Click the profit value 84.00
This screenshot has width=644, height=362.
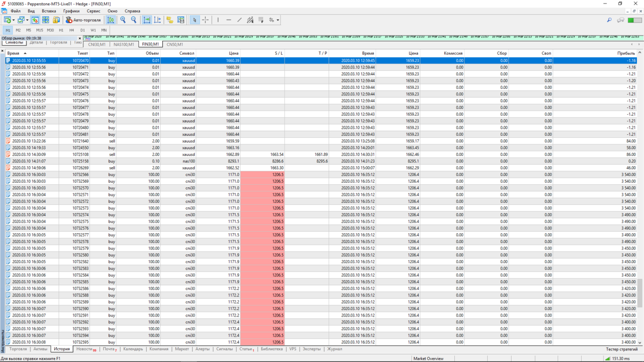[631, 141]
